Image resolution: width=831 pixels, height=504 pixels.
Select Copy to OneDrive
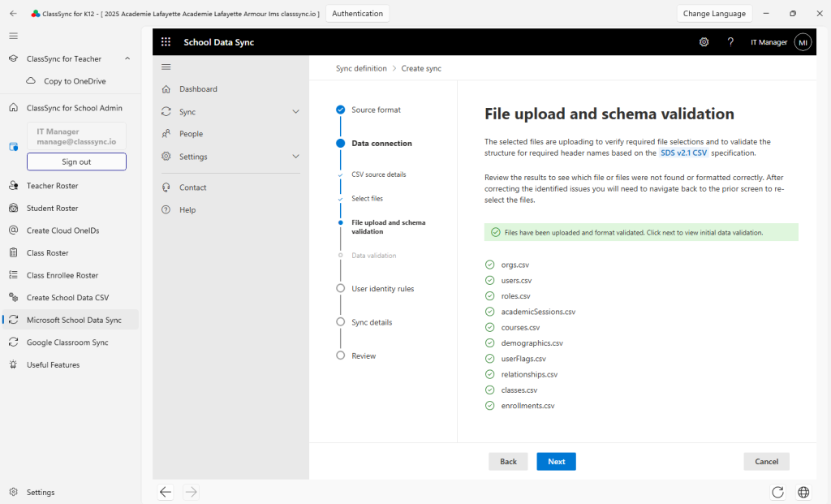(x=75, y=81)
